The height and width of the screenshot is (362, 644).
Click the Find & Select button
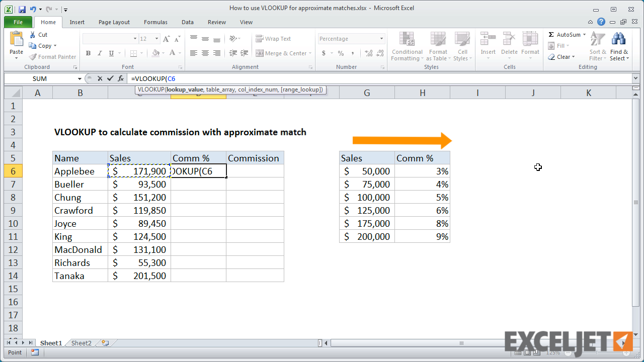click(619, 47)
